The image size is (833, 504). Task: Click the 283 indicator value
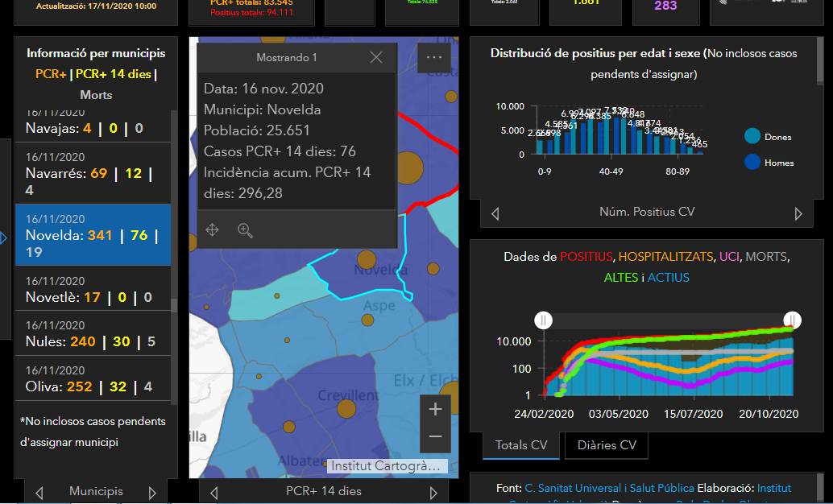665,6
